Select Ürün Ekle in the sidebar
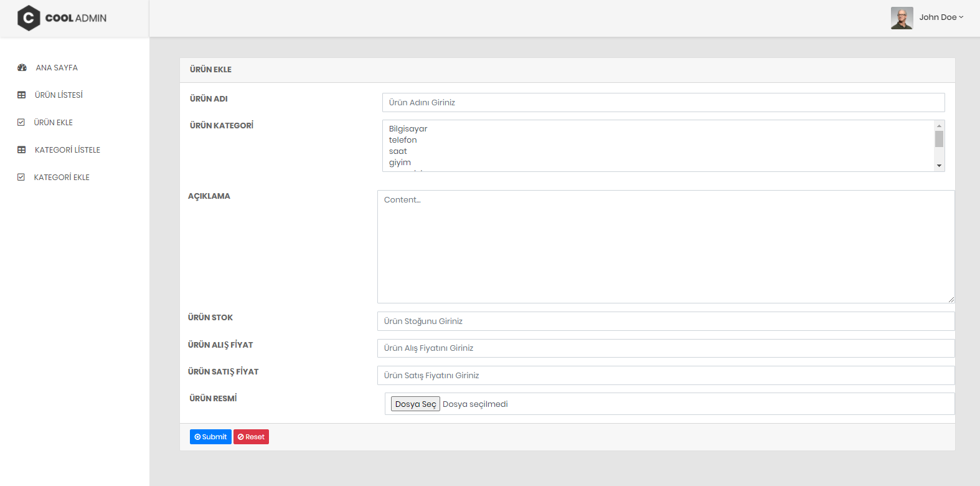Screen dimensions: 980x486 pos(54,123)
